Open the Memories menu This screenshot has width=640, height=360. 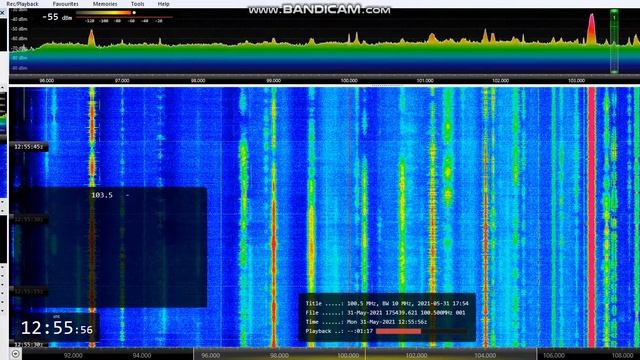(x=105, y=4)
